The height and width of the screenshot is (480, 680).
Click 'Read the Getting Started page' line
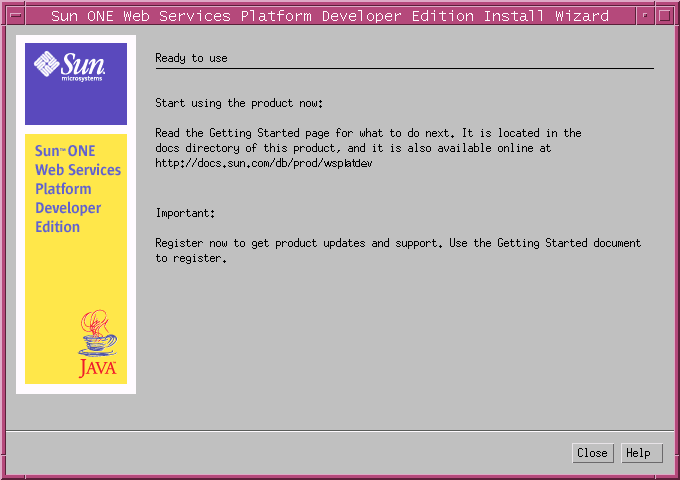coord(368,133)
